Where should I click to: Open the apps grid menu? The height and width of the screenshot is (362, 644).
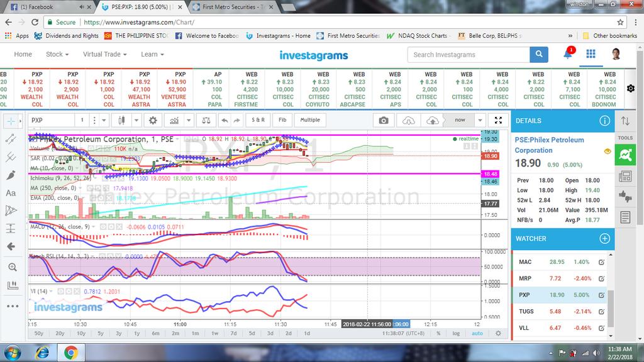click(591, 54)
